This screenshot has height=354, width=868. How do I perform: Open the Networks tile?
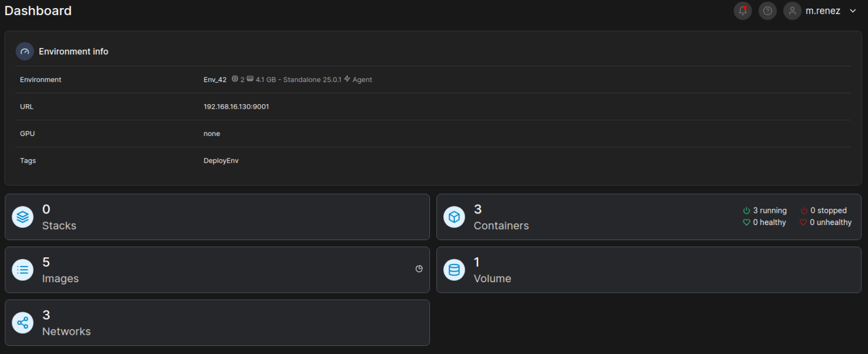(x=217, y=323)
